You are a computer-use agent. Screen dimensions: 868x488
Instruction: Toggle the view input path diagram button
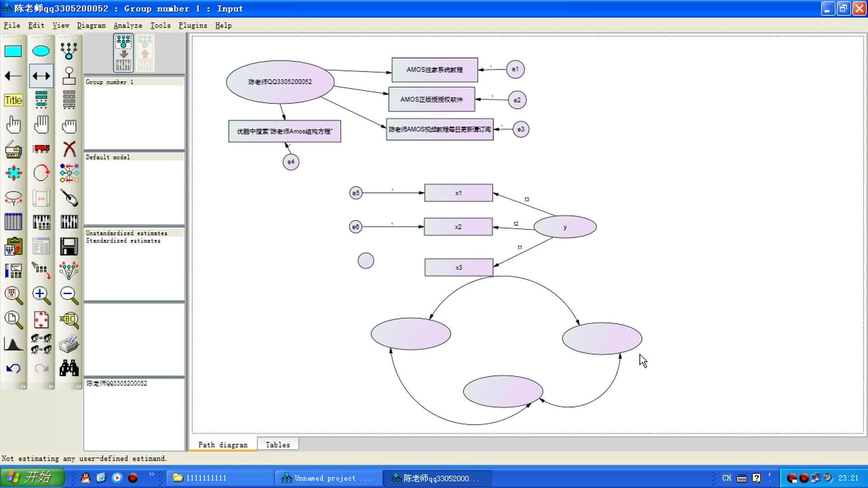click(123, 53)
